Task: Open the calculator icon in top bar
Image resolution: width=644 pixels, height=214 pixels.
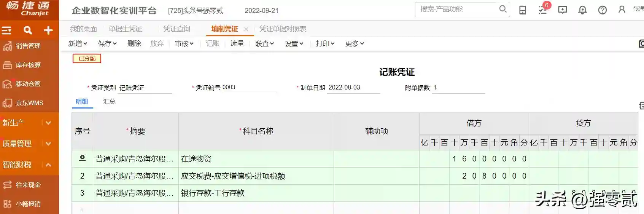Action: coord(523,10)
